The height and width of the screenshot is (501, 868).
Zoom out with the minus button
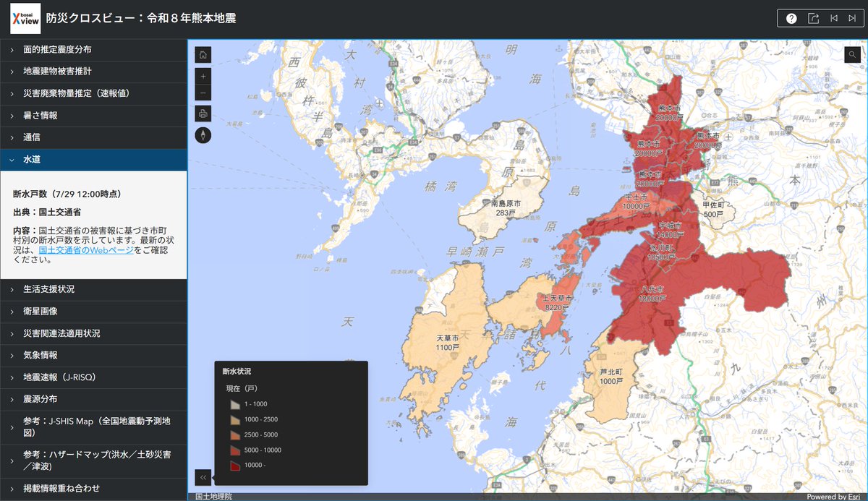203,93
